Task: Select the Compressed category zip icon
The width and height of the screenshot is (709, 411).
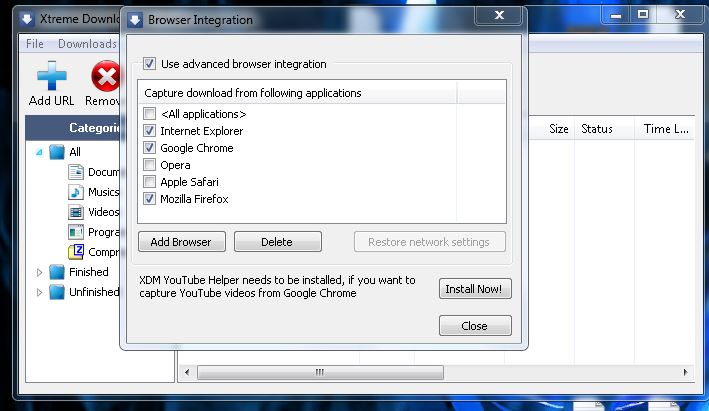Action: [x=77, y=252]
